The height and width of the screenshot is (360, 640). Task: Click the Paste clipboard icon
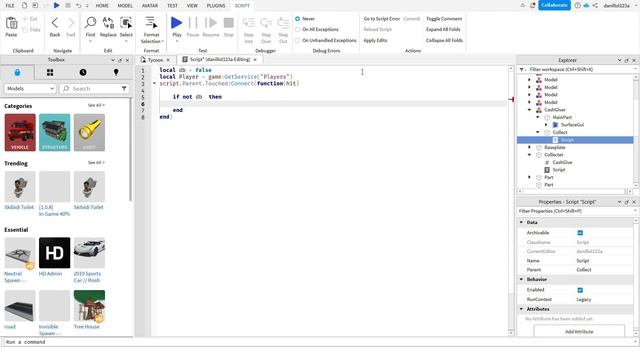11,24
